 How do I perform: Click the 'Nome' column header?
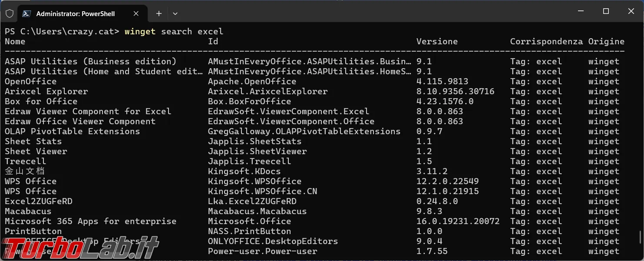(15, 42)
